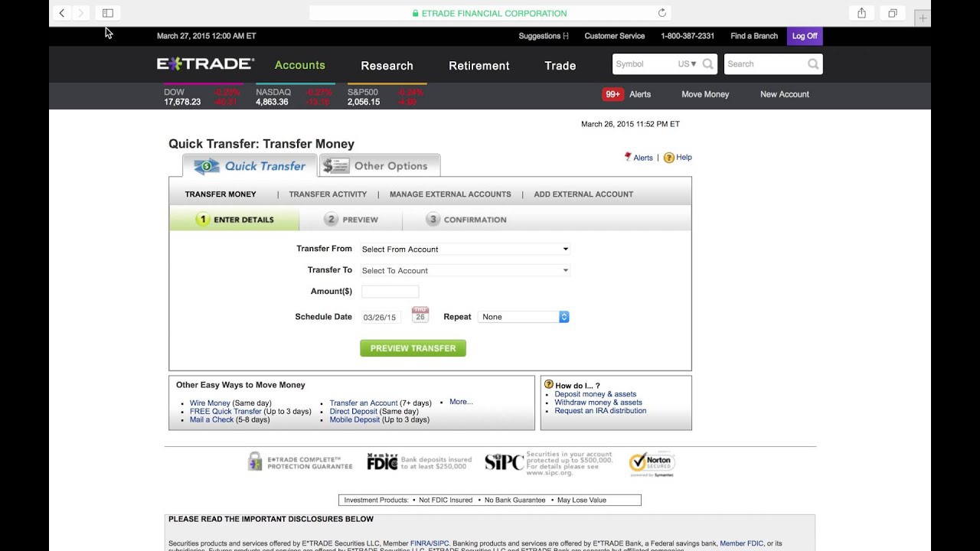Image resolution: width=980 pixels, height=551 pixels.
Task: Open the Mail a Check link
Action: [211, 420]
